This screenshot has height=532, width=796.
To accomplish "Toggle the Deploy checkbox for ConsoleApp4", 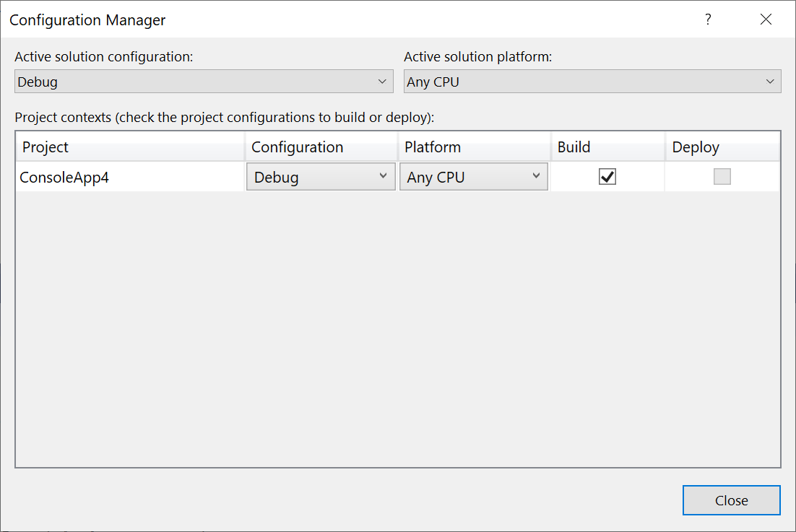I will point(722,176).
